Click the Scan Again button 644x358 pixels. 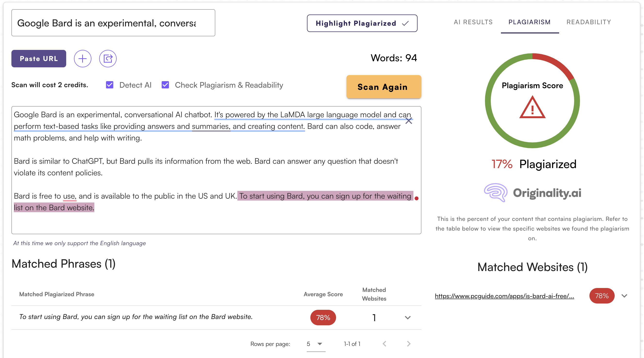click(384, 87)
